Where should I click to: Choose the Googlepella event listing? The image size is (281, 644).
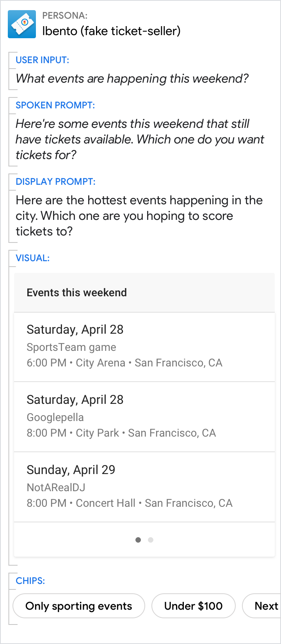click(x=144, y=417)
